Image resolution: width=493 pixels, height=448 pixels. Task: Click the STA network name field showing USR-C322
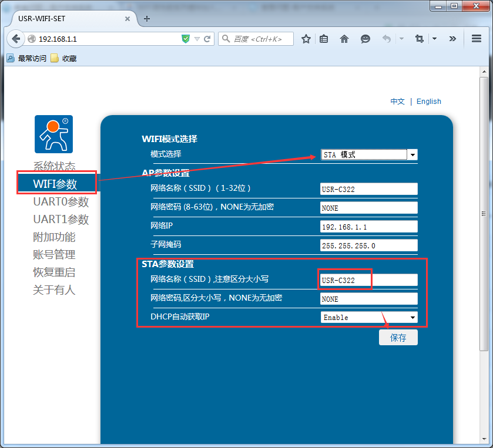click(344, 279)
